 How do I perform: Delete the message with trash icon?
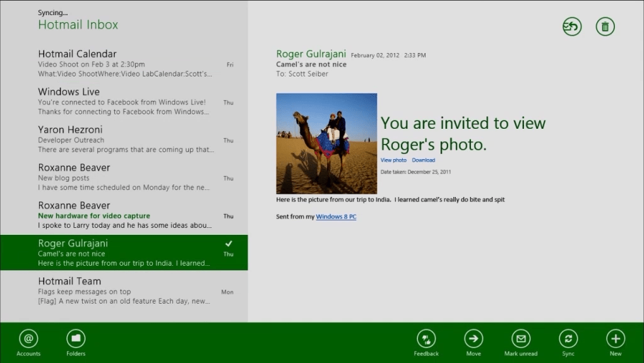point(605,27)
